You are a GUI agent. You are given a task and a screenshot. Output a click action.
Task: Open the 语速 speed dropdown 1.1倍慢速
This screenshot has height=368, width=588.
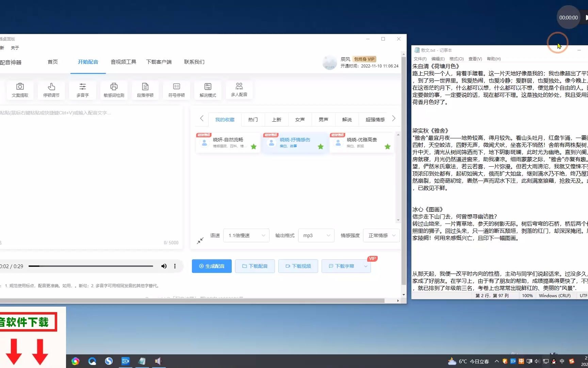246,235
